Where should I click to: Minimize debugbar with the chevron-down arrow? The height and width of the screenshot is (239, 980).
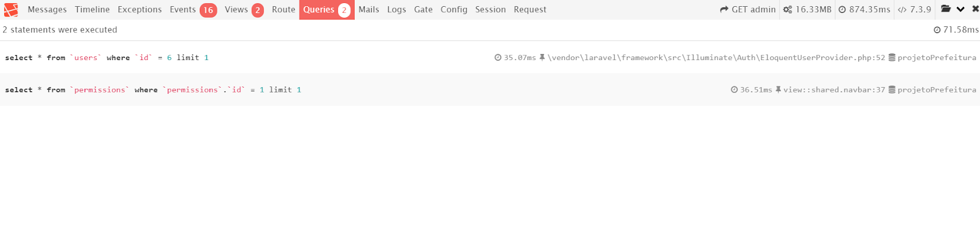[960, 9]
